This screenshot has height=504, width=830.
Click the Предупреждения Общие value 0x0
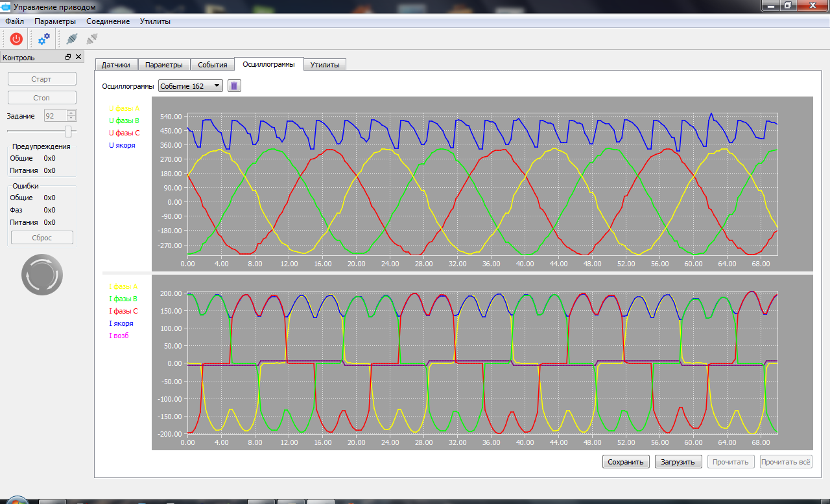[x=50, y=158]
